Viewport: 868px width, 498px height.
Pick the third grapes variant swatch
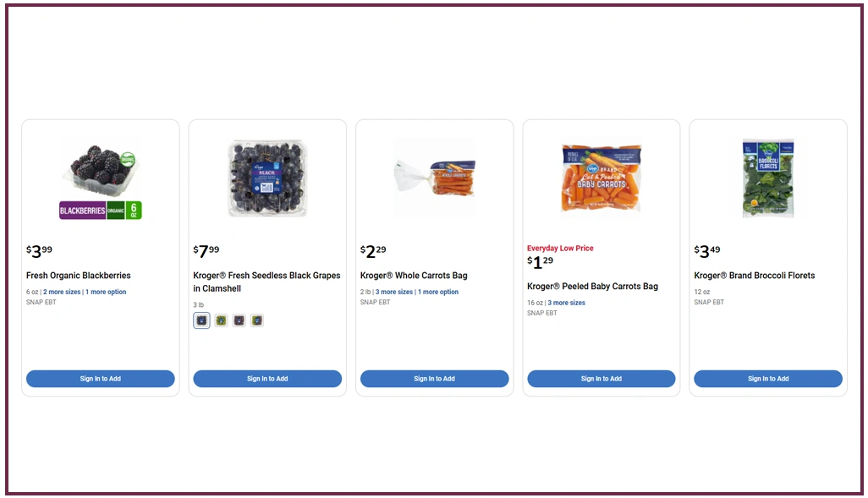[x=239, y=320]
